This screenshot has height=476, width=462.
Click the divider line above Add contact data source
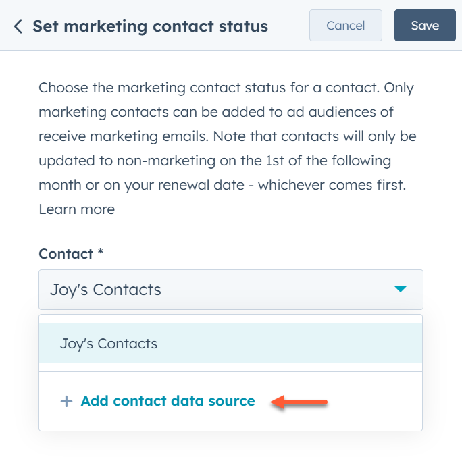(x=230, y=371)
